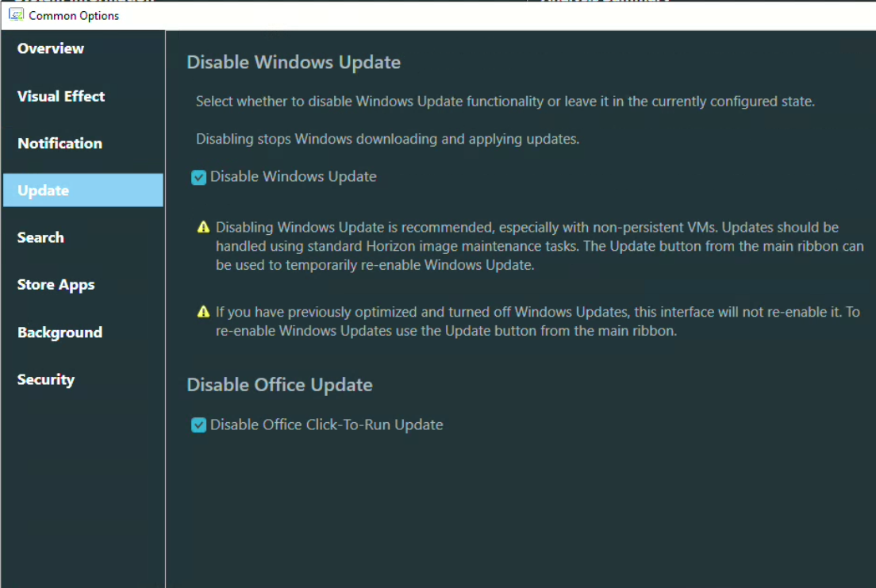Image resolution: width=876 pixels, height=588 pixels.
Task: Click the Common Options title bar text
Action: tap(74, 15)
